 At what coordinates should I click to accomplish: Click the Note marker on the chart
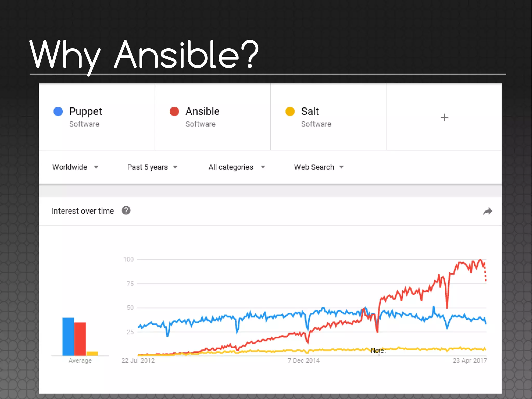pos(378,351)
